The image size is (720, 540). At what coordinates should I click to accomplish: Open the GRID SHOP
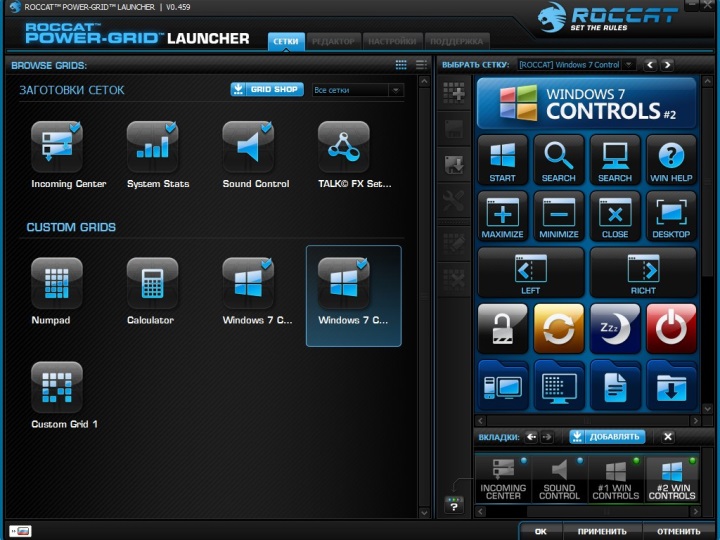point(267,89)
